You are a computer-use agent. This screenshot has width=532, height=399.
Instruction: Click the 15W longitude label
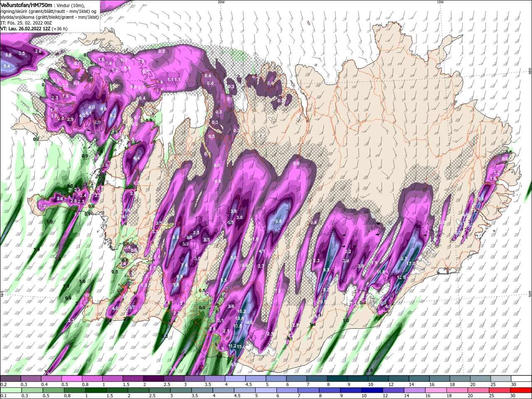pyautogui.click(x=440, y=2)
